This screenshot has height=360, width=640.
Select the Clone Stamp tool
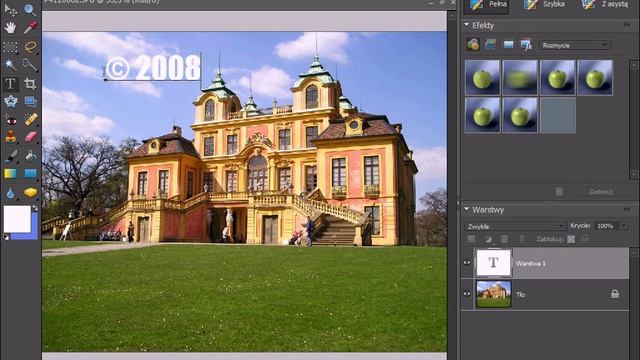[x=10, y=137]
